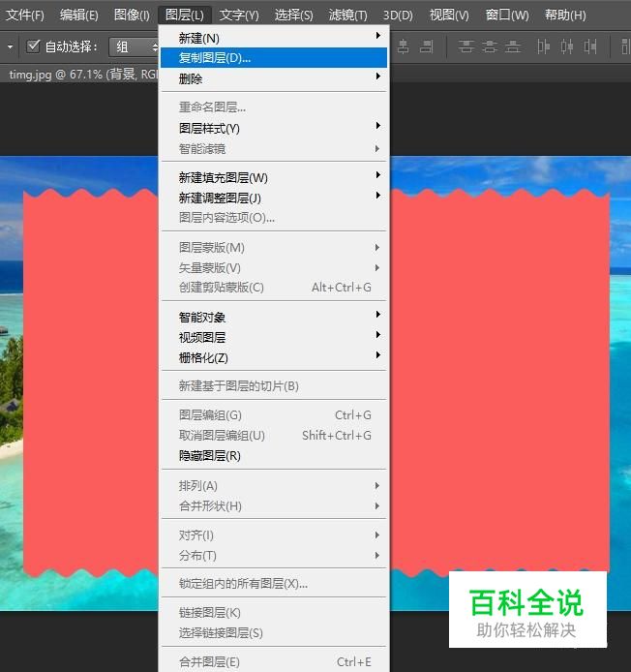Click the 矢量蒙版(V) menu entry

[x=274, y=268]
